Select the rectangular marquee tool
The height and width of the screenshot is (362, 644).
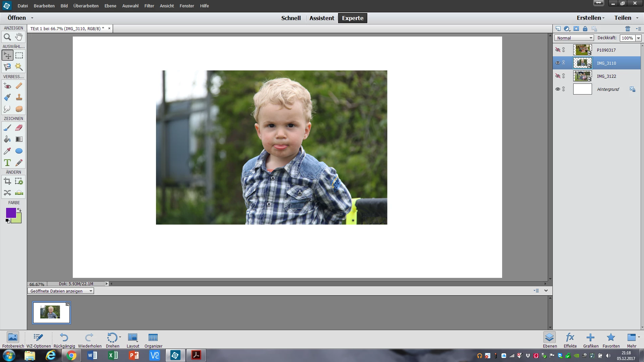[x=19, y=55]
